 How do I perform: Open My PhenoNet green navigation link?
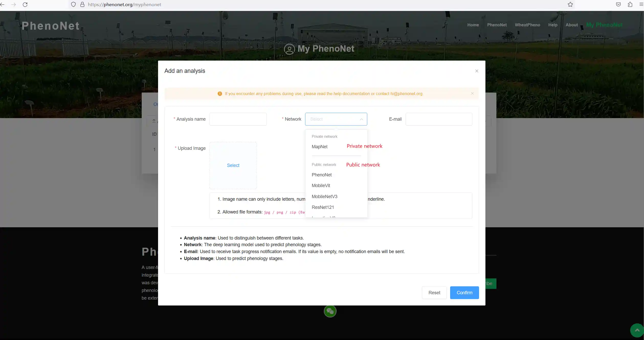(x=605, y=25)
